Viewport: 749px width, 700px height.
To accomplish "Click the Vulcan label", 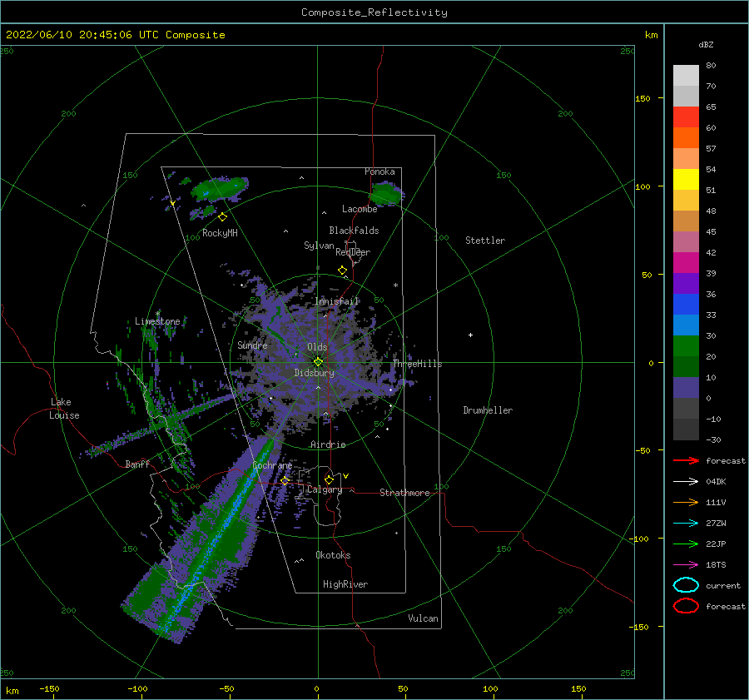I will click(423, 618).
